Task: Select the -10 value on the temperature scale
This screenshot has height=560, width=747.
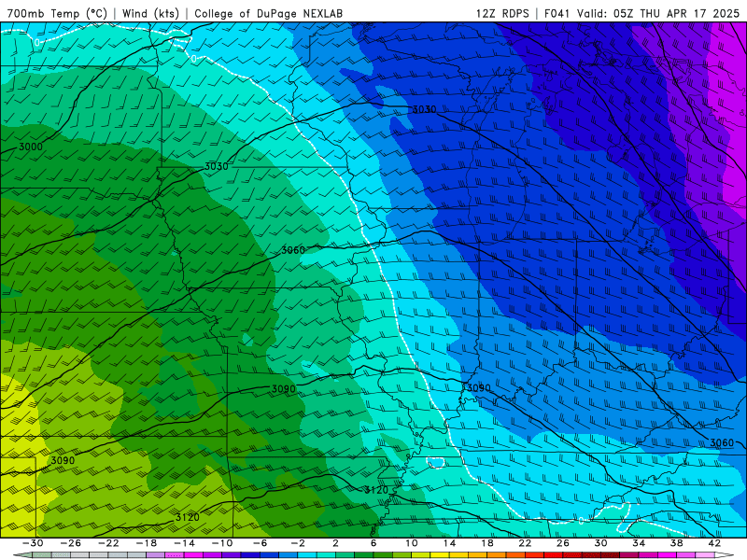Action: pyautogui.click(x=222, y=543)
